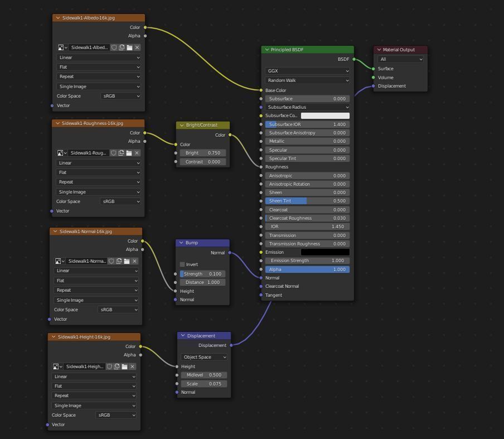Click Bright value field 0.750
The height and width of the screenshot is (439, 504).
click(203, 153)
